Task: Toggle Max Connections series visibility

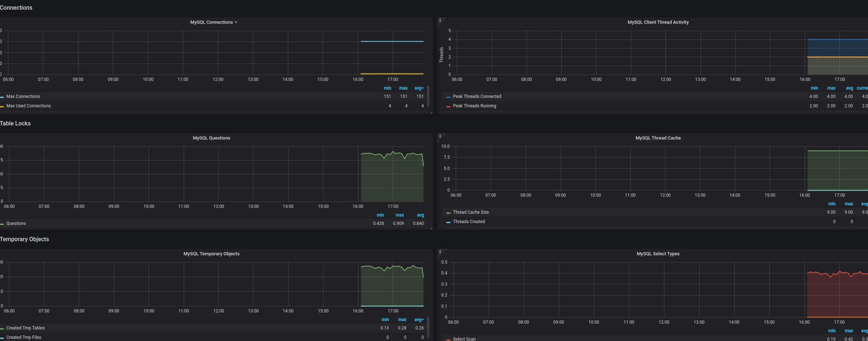Action: [x=23, y=97]
